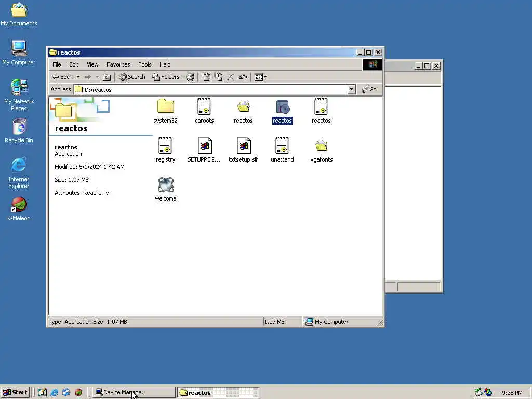Viewport: 532px width, 399px height.
Task: Click the first system tray icon
Action: pos(478,393)
